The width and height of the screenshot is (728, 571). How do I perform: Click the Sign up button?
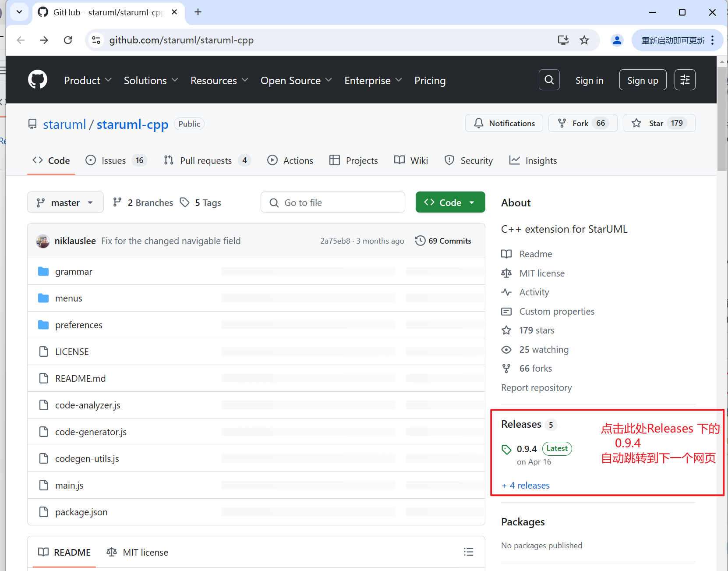(643, 80)
